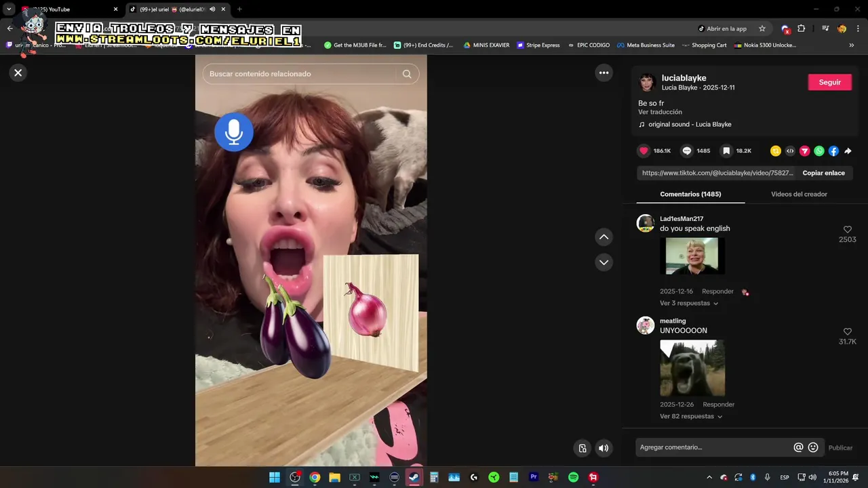Viewport: 868px width, 488px height.
Task: Click Ver traducción link
Action: [x=660, y=112]
